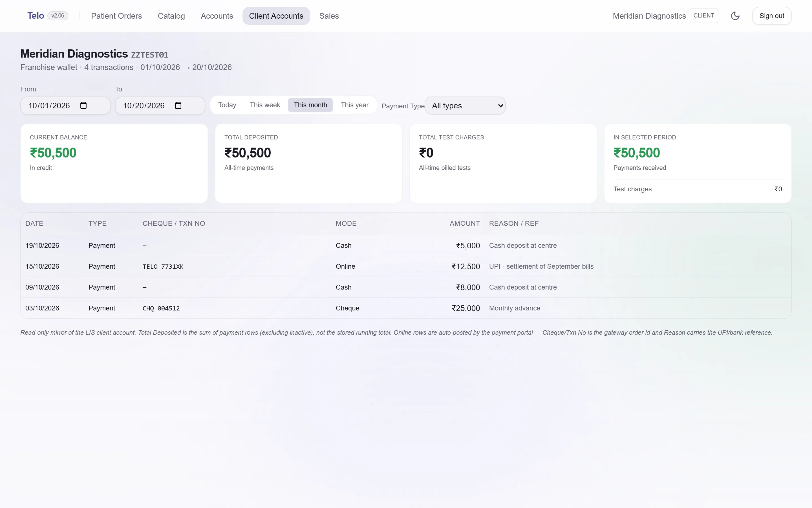
Task: Switch to the Accounts tab
Action: [x=217, y=16]
